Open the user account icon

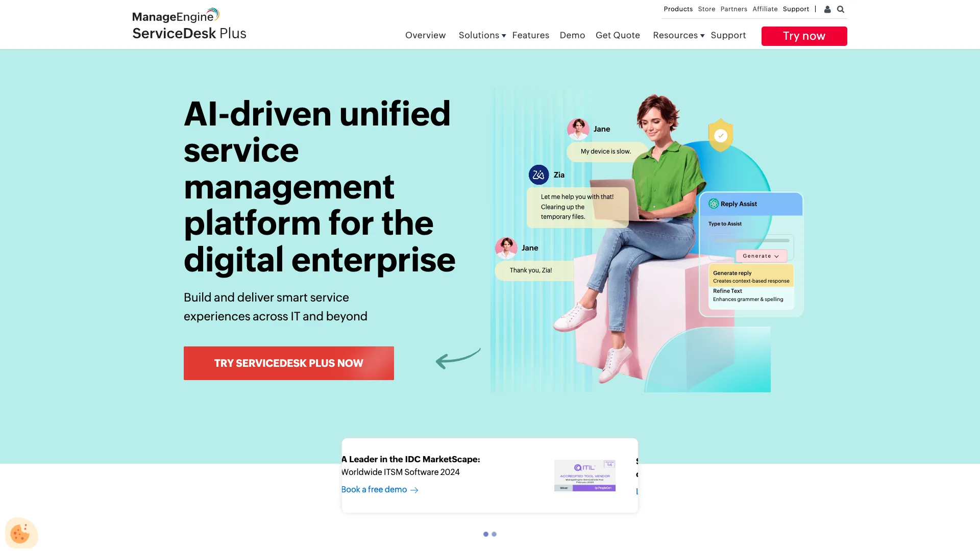[827, 9]
